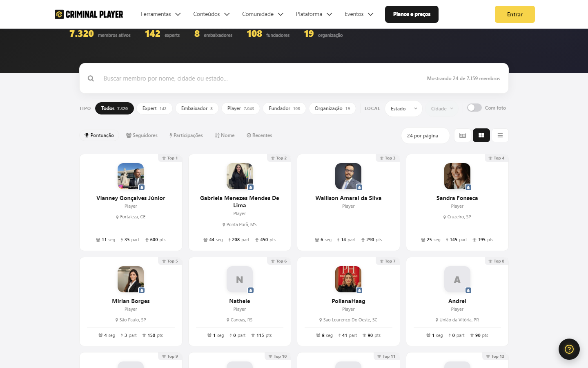Image resolution: width=588 pixels, height=368 pixels.
Task: Click the location pin beside Cruzeiro, SP
Action: (445, 217)
